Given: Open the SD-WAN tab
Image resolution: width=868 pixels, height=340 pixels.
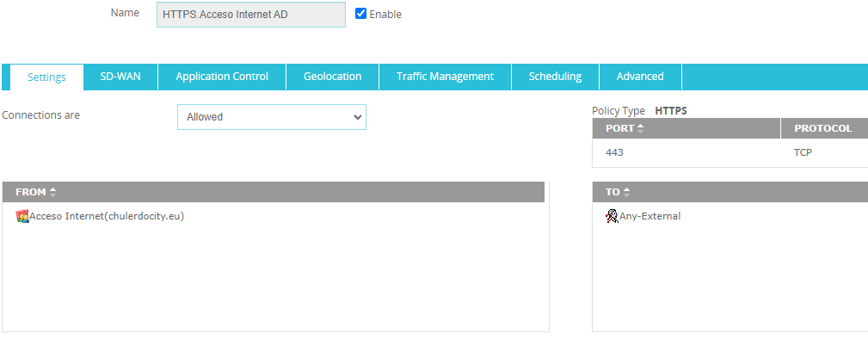Looking at the screenshot, I should [x=120, y=77].
